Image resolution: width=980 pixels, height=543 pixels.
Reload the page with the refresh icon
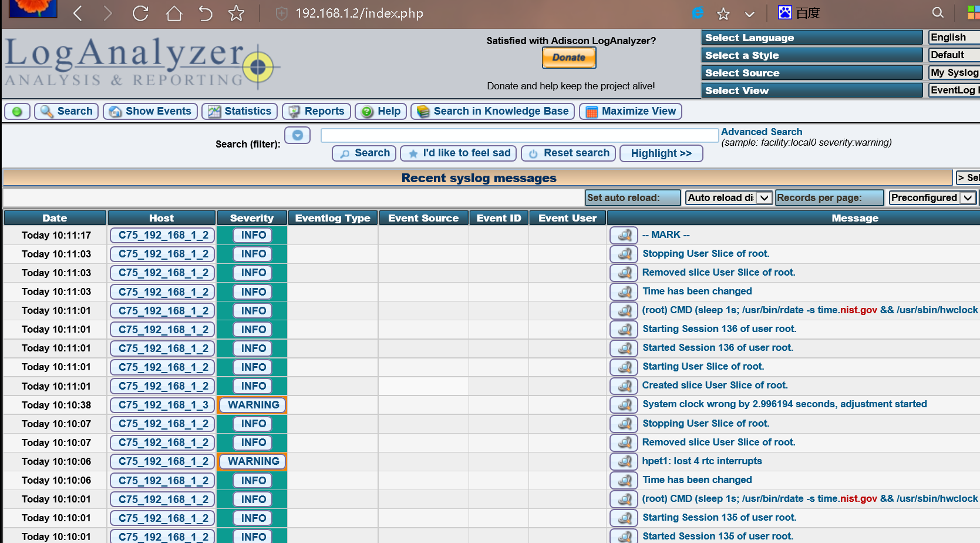[140, 13]
